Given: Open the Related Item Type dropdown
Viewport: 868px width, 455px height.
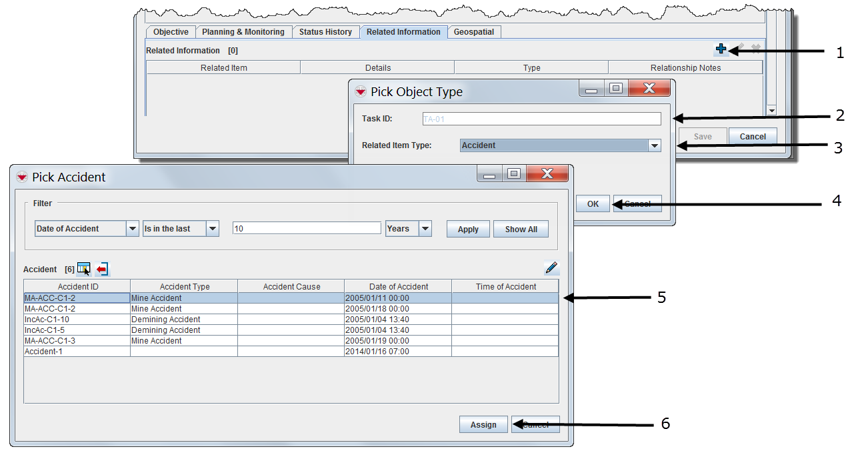Looking at the screenshot, I should click(x=654, y=145).
